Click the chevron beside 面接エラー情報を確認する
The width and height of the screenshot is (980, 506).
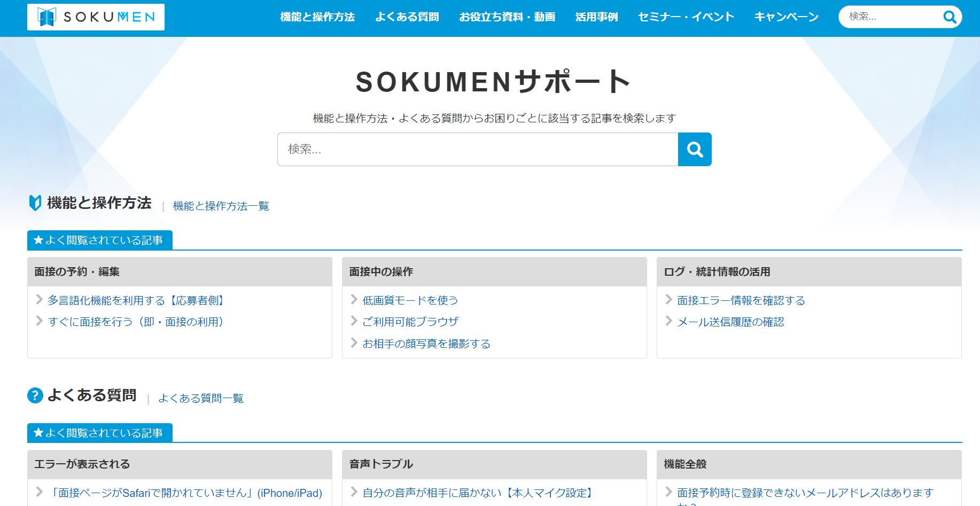668,300
